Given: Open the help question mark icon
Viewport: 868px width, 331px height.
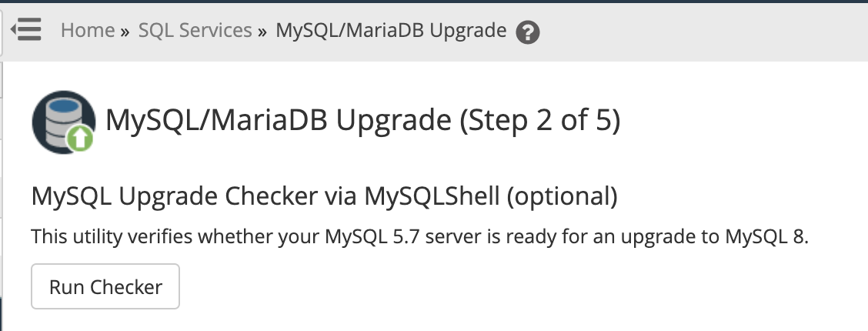Looking at the screenshot, I should [528, 32].
